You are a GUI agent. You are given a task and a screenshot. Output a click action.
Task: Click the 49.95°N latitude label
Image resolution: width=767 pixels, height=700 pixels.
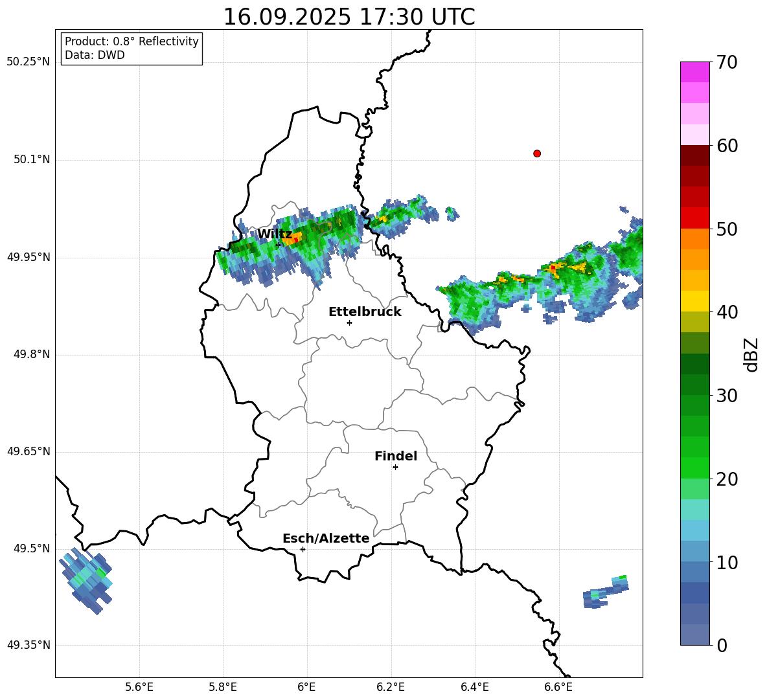point(29,257)
